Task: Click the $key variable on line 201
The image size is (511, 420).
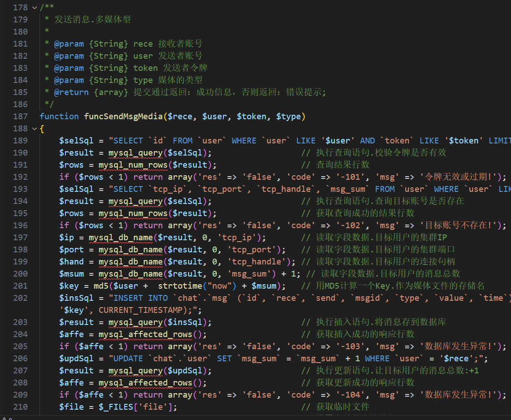Action: pos(69,286)
